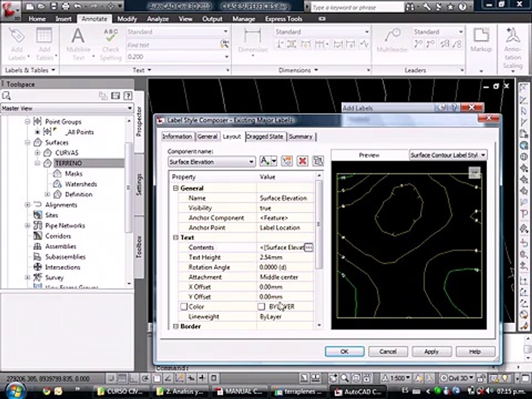This screenshot has width=532, height=399.
Task: Open the Component name dropdown
Action: (x=251, y=162)
